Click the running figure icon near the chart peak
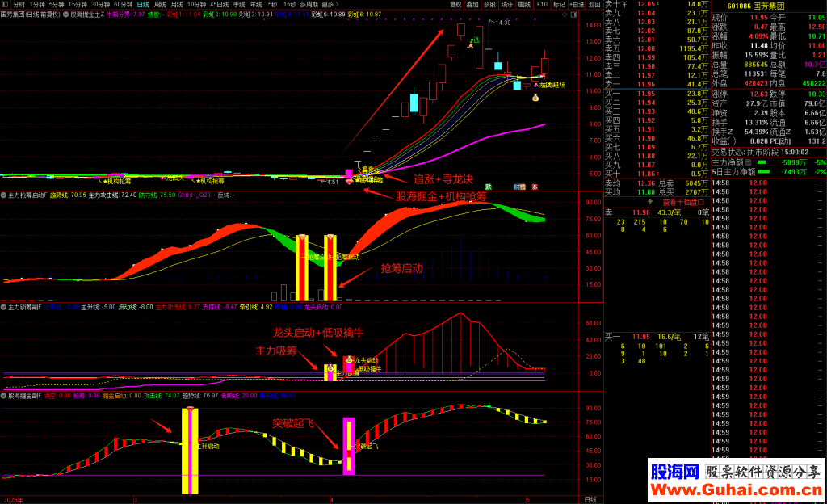This screenshot has height=504, width=827. (471, 45)
